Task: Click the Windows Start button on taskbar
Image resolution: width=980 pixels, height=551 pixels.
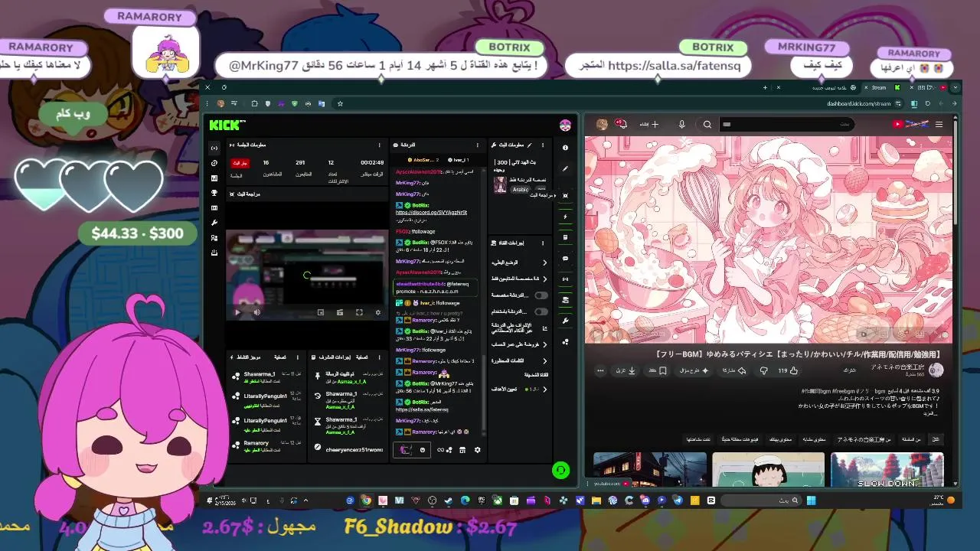Action: (x=811, y=500)
